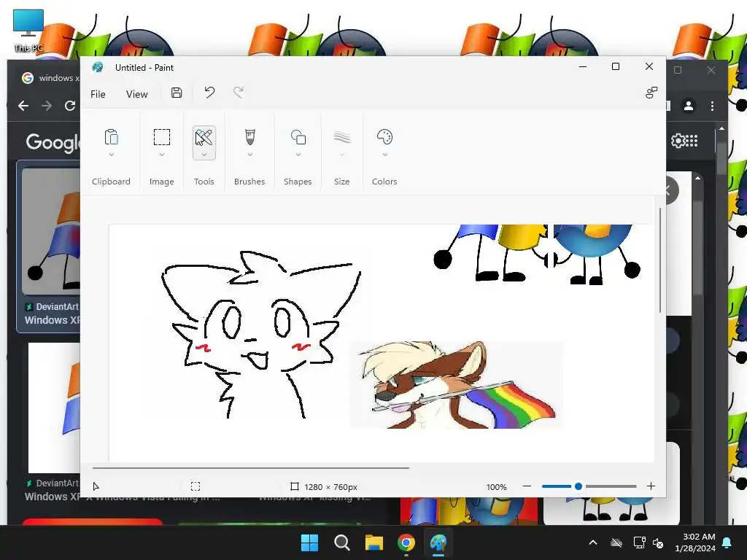
Task: Click the share icon in Paint's header
Action: click(x=651, y=93)
